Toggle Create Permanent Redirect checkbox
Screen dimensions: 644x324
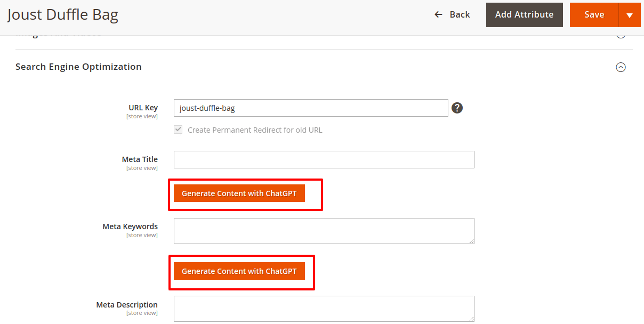point(179,129)
